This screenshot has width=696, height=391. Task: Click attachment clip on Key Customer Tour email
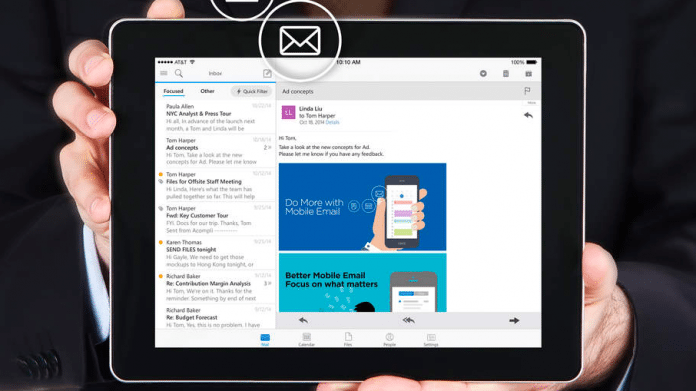pos(161,208)
